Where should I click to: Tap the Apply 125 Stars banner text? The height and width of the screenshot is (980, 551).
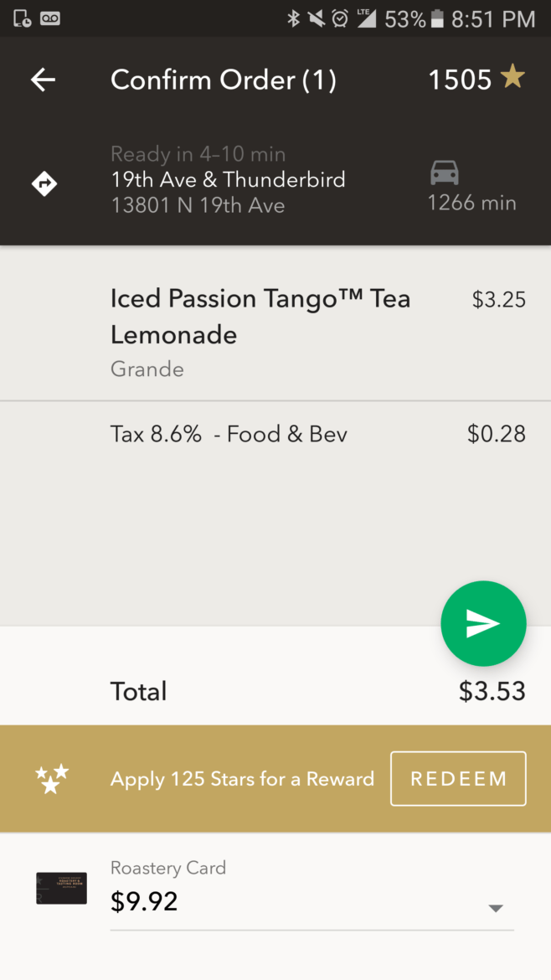[242, 779]
